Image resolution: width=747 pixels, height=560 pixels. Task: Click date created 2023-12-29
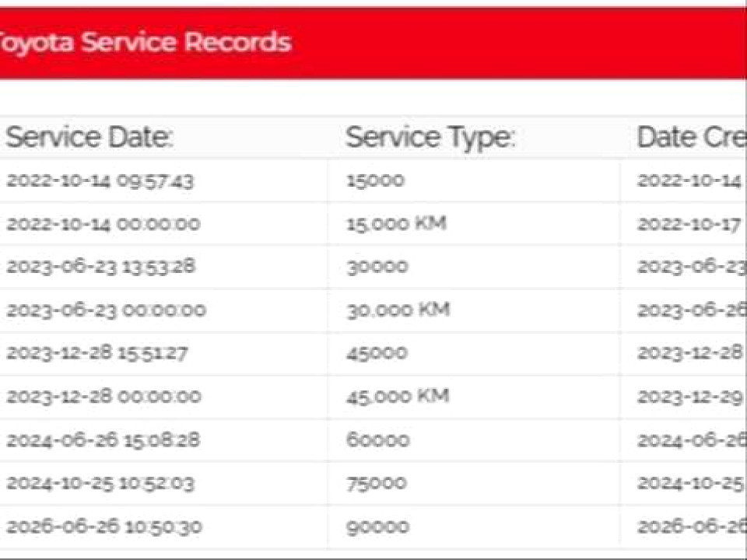pos(690,396)
